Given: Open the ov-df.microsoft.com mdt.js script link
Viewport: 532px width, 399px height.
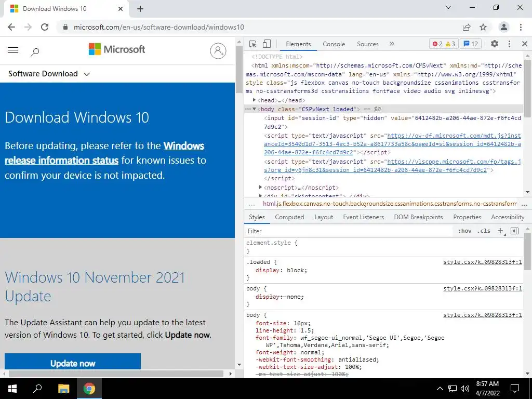Looking at the screenshot, I should (393, 144).
